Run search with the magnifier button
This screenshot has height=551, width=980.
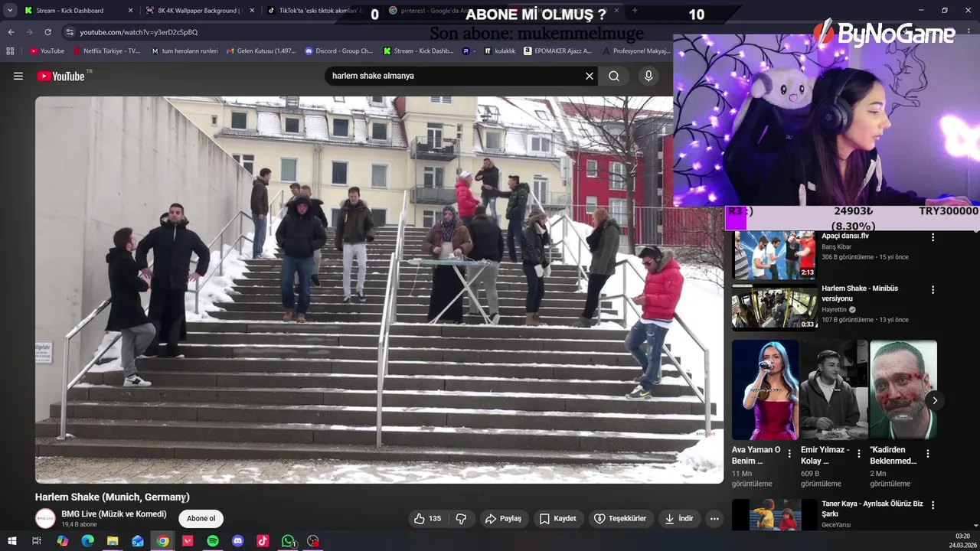614,76
